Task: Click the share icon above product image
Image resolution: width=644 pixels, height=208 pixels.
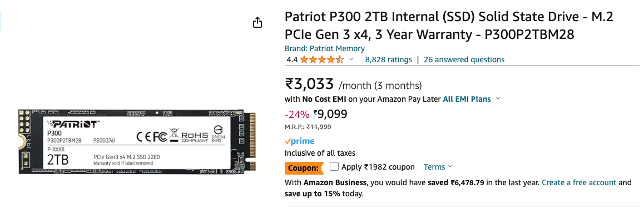Action: click(257, 22)
